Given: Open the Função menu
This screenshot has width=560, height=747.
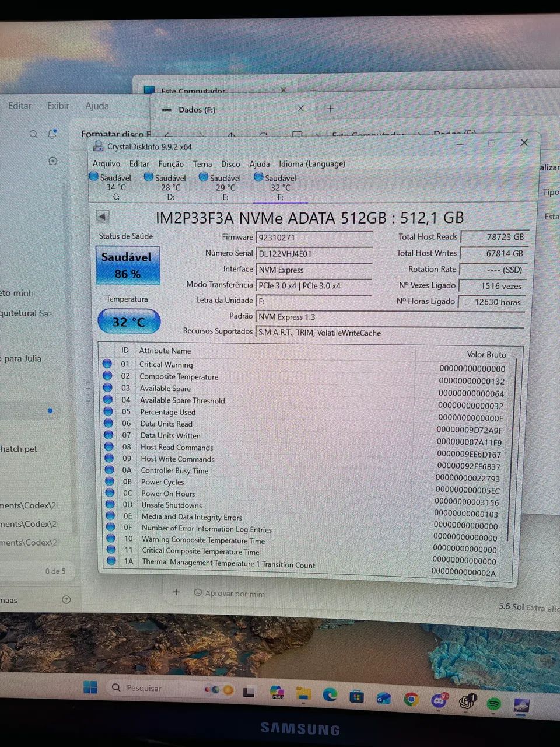Looking at the screenshot, I should click(171, 164).
